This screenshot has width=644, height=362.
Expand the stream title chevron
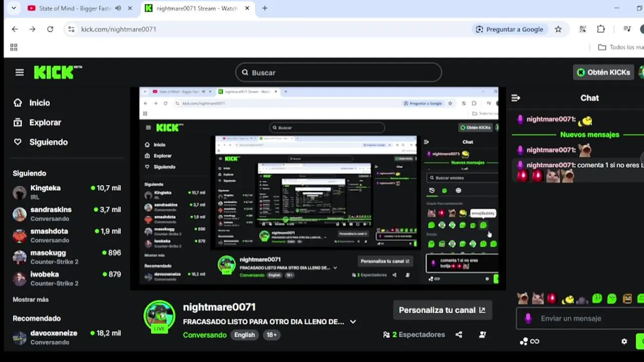click(x=353, y=322)
